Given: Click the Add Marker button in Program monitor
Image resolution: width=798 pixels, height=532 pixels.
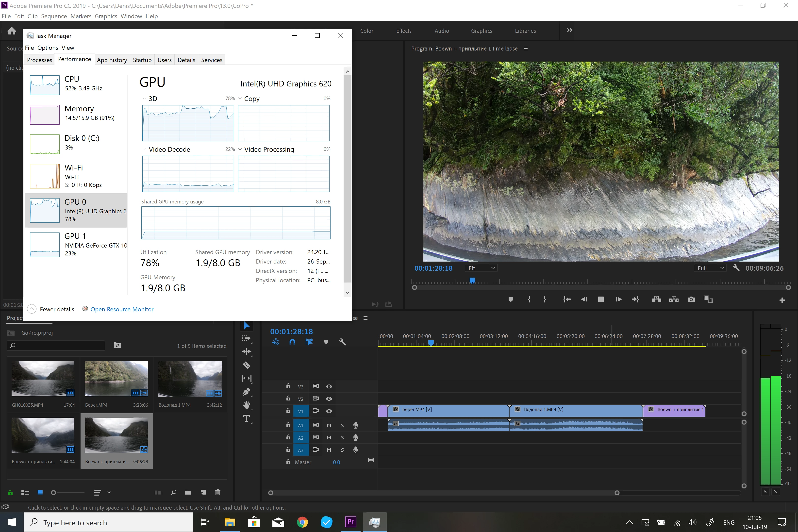Looking at the screenshot, I should (x=511, y=299).
